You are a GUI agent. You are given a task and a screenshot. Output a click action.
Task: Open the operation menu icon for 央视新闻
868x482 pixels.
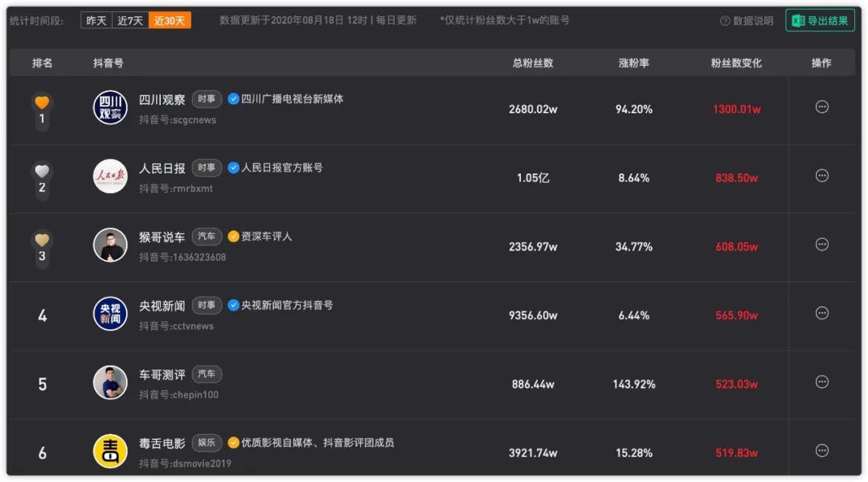click(821, 313)
